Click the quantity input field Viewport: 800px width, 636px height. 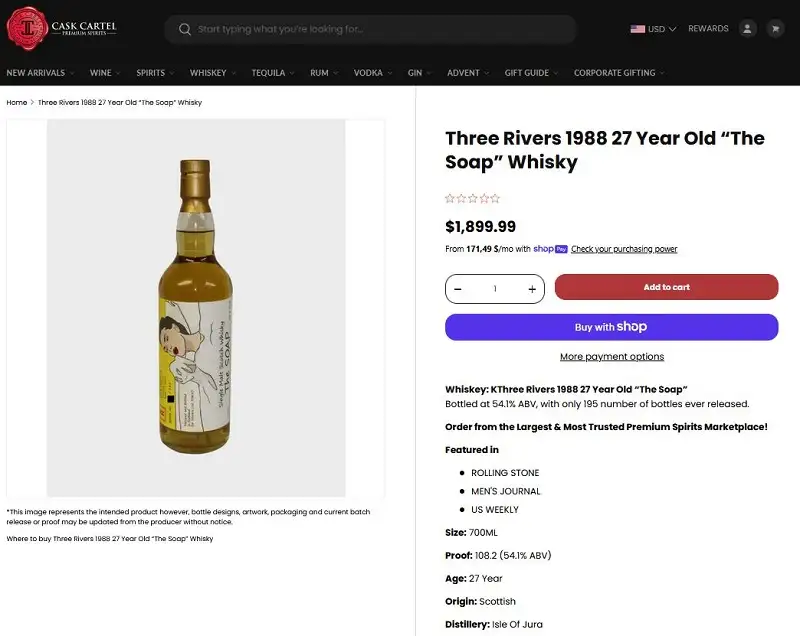[494, 289]
